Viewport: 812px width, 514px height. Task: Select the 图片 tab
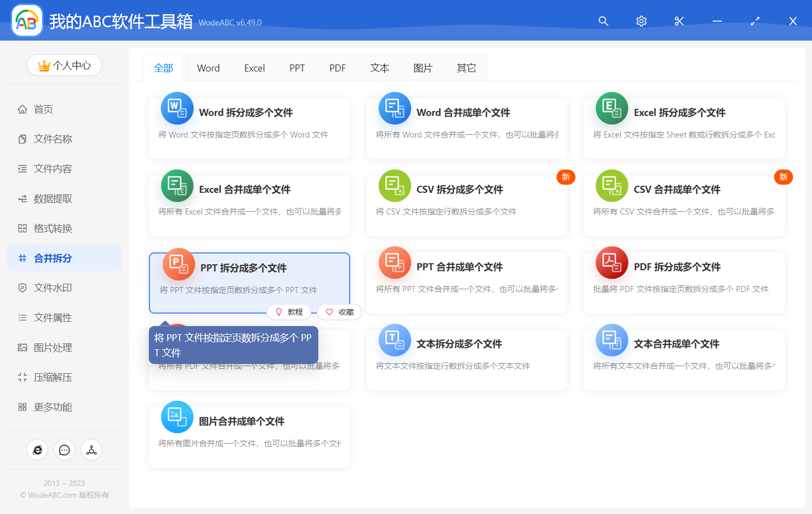pyautogui.click(x=423, y=68)
